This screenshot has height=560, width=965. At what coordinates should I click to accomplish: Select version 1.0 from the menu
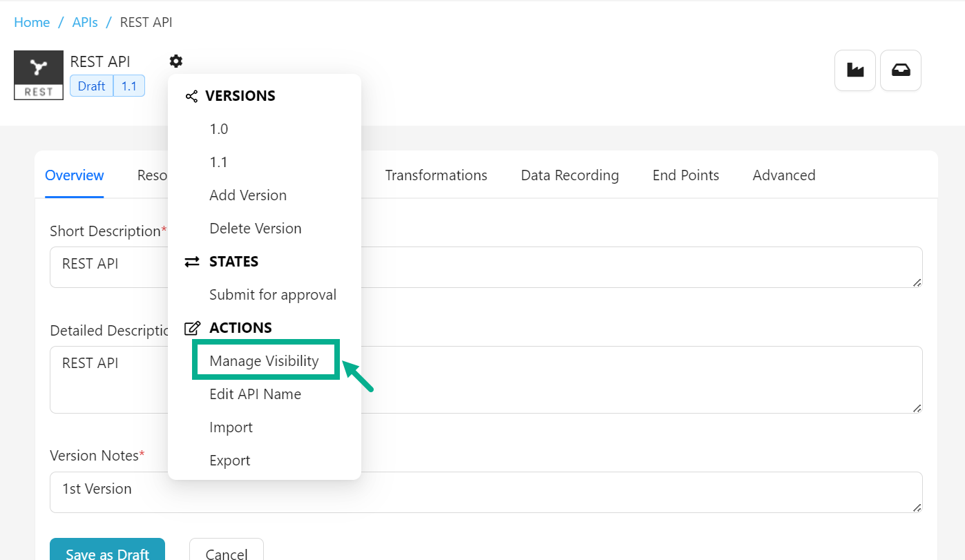219,129
